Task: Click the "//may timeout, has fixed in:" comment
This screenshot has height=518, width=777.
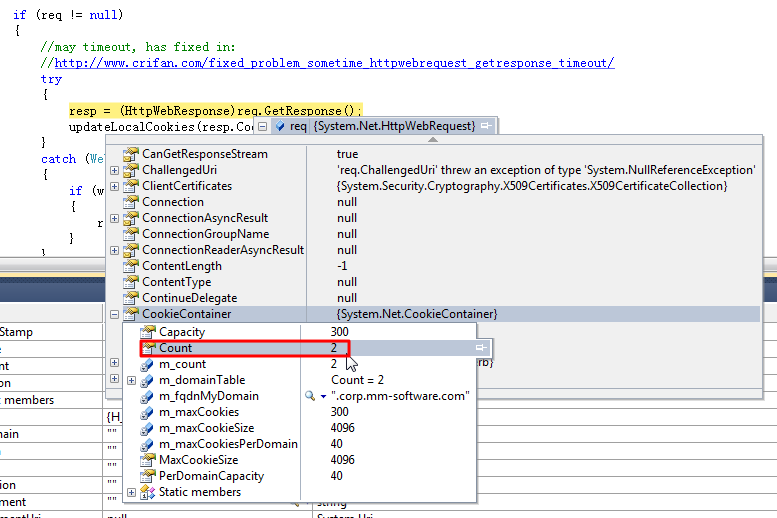Action: pos(138,47)
